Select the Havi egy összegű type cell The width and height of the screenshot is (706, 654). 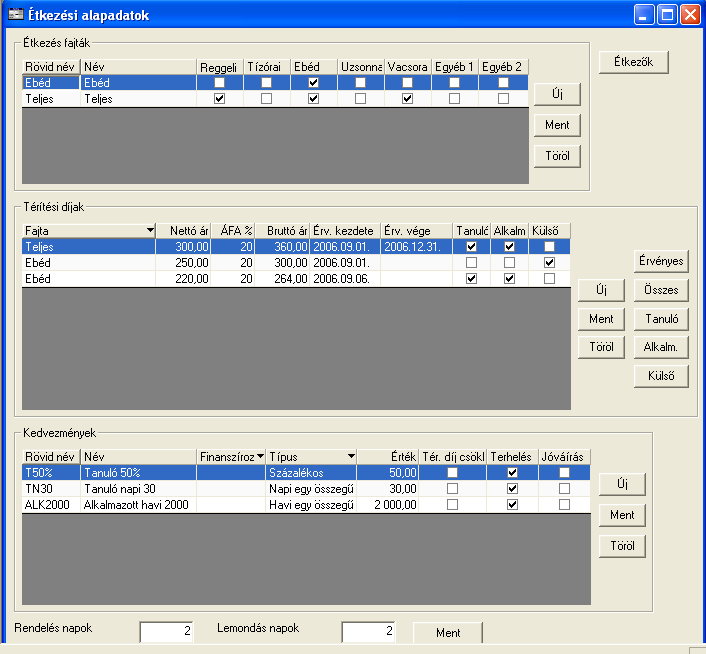coord(311,505)
